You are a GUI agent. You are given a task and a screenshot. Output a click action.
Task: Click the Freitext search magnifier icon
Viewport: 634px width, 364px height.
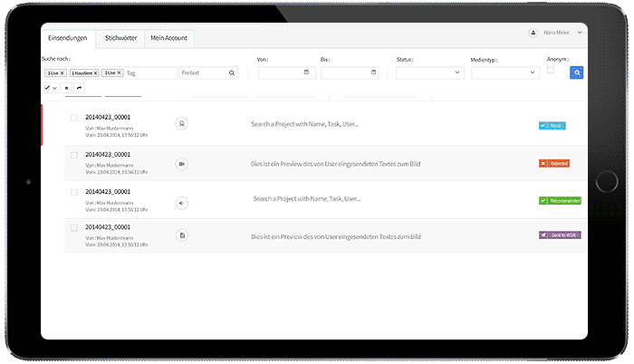click(232, 72)
